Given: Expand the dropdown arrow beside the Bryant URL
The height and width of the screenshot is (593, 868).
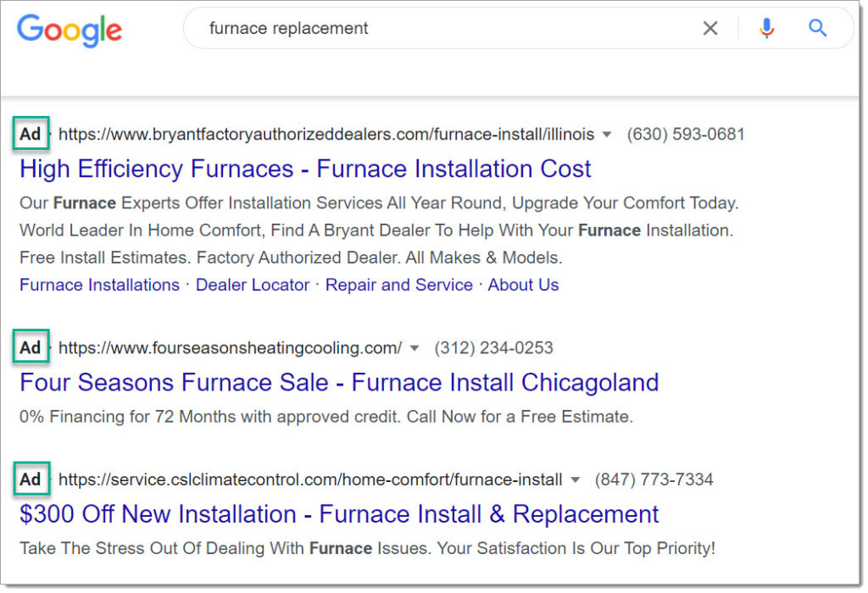Looking at the screenshot, I should click(608, 134).
